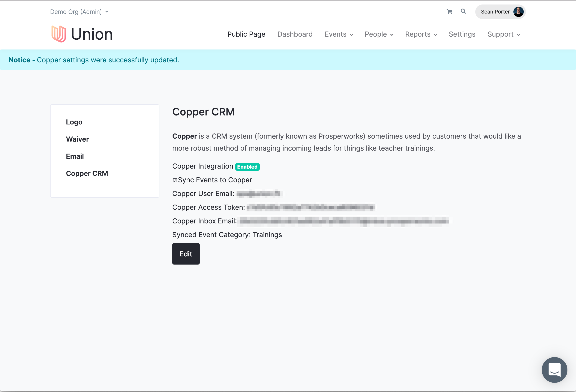Select Email in the settings sidebar
Image resolution: width=576 pixels, height=392 pixels.
pos(75,156)
